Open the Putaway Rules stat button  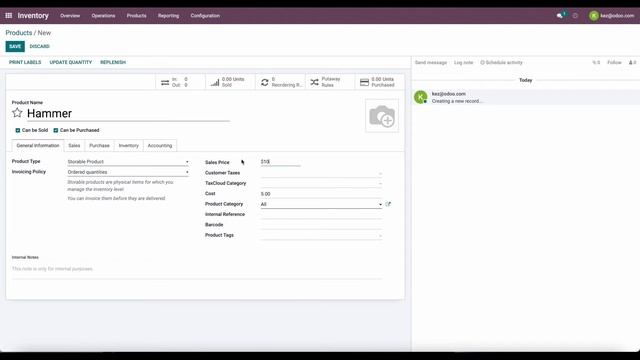(330, 82)
